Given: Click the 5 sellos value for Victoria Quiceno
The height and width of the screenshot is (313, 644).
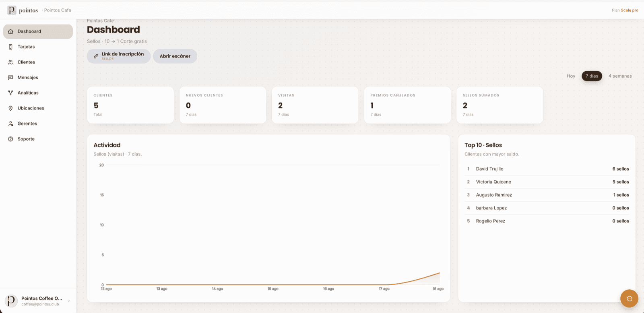Looking at the screenshot, I should click(621, 182).
